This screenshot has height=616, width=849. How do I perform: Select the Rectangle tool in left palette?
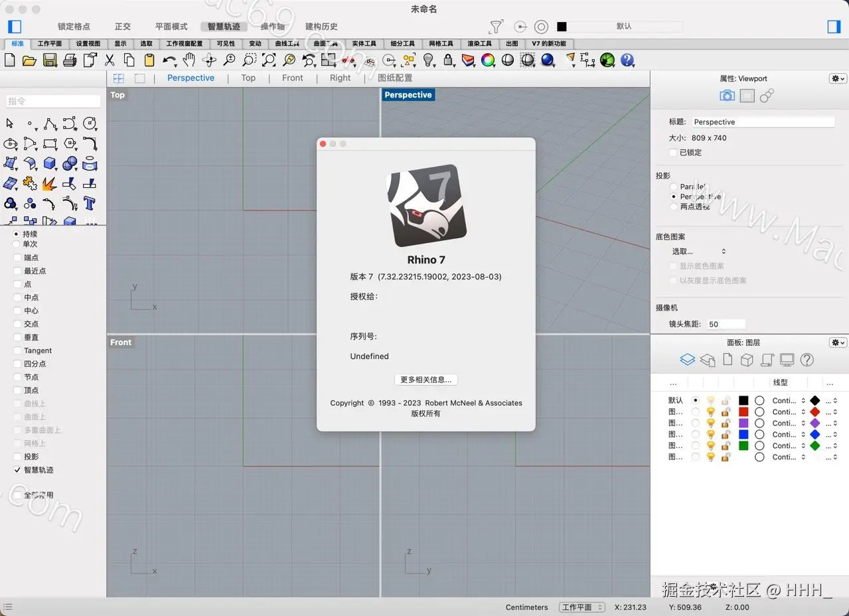coord(50,143)
